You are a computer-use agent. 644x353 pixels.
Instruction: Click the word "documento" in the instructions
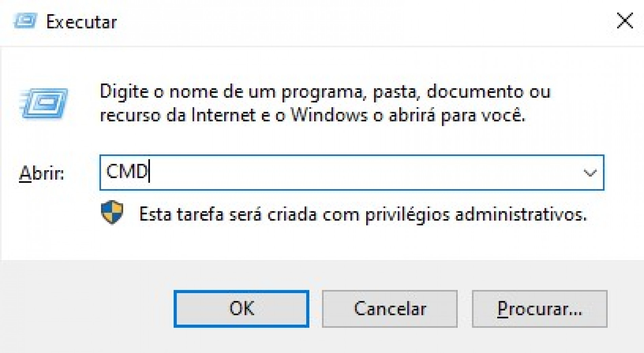pyautogui.click(x=474, y=92)
